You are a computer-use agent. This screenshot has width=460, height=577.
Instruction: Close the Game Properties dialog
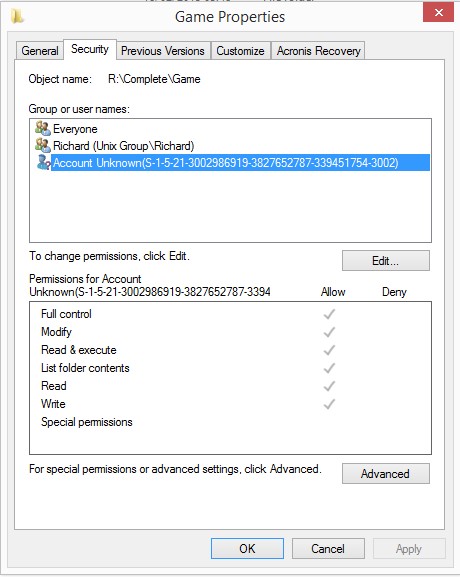point(438,13)
